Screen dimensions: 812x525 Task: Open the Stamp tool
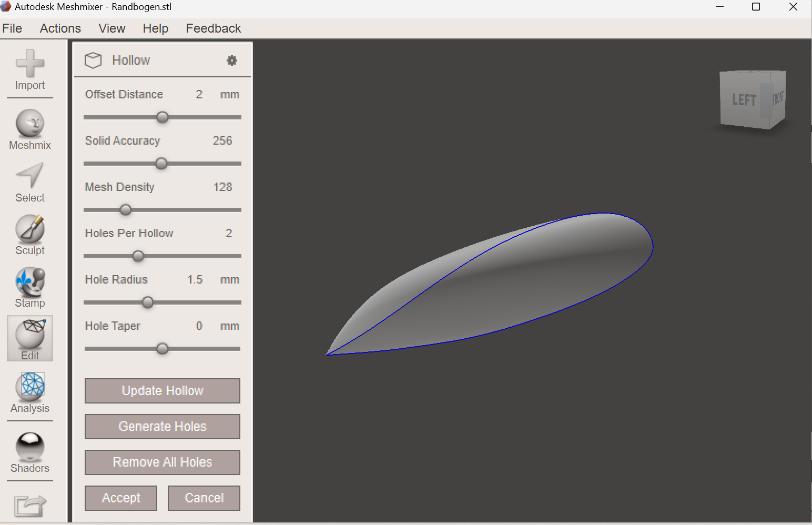[29, 287]
